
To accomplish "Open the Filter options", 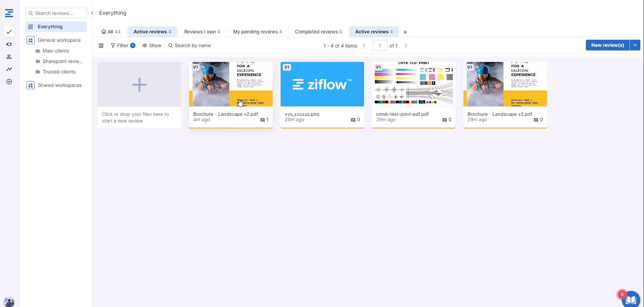I will click(x=123, y=45).
